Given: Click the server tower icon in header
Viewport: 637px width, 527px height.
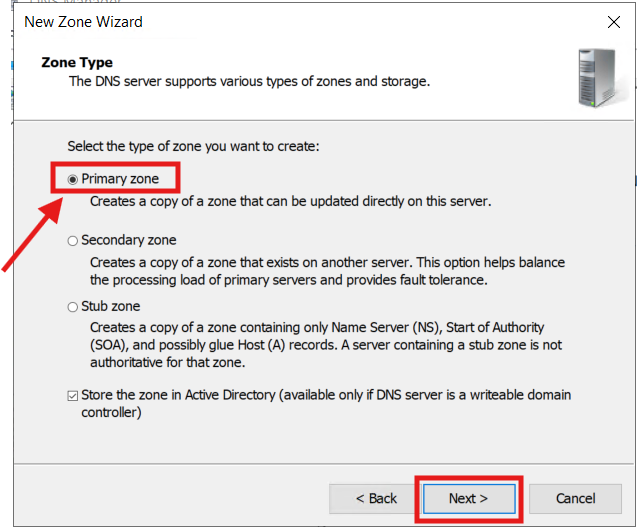Looking at the screenshot, I should coord(599,78).
